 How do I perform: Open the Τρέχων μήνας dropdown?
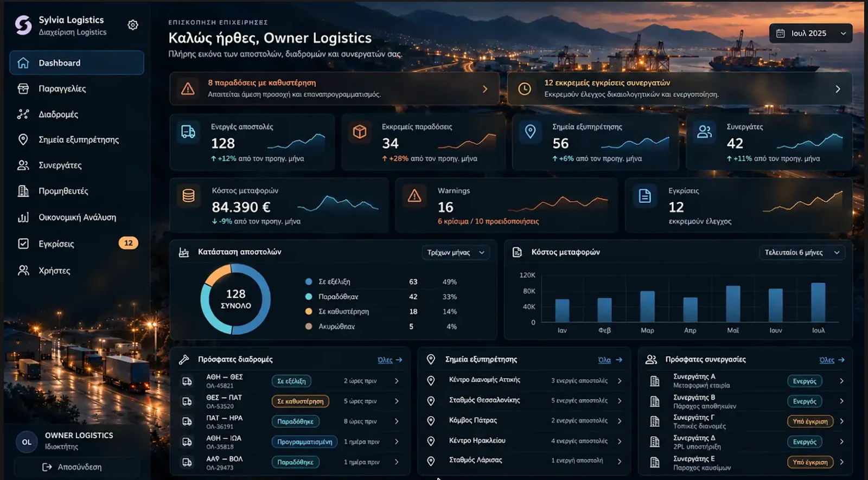tap(456, 252)
